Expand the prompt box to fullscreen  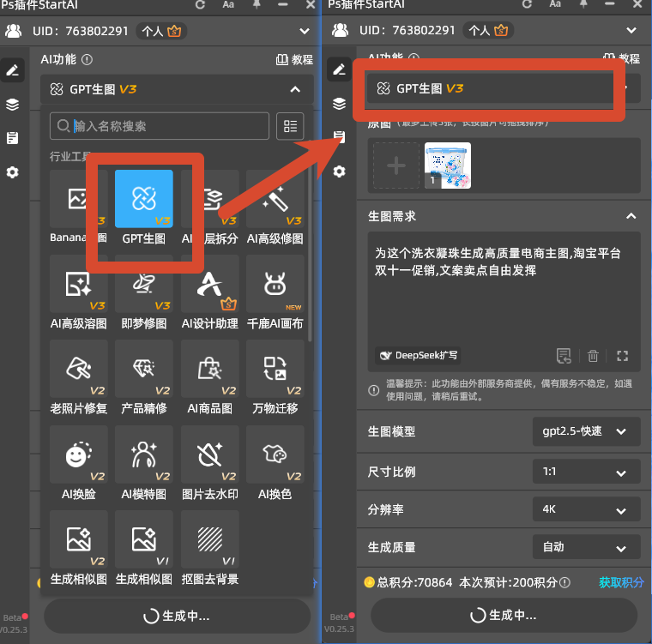[622, 356]
